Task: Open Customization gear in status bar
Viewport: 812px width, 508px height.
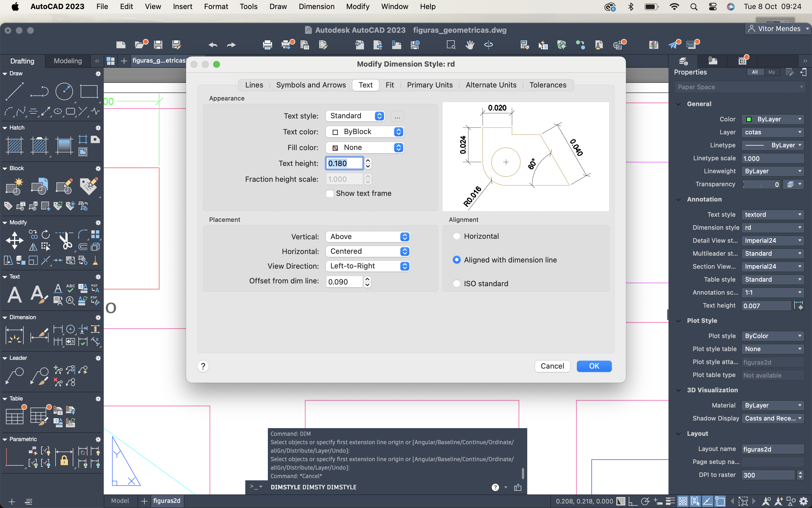Action: click(x=803, y=501)
